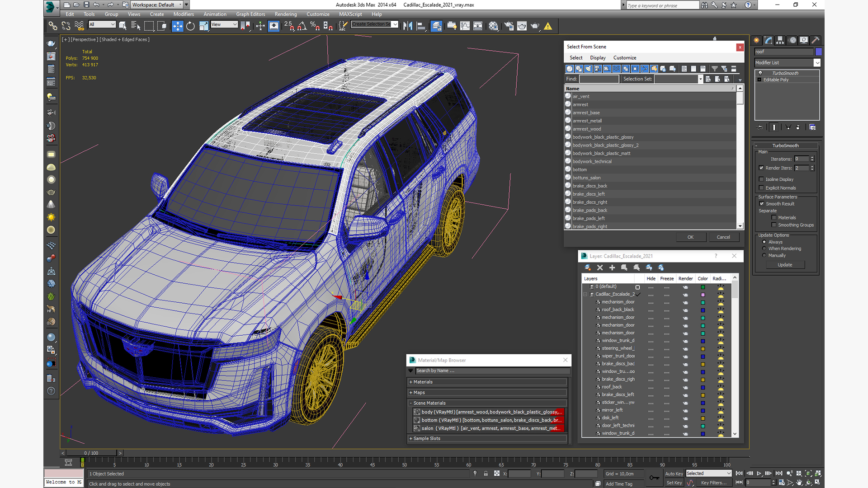Enable the Explicit Normals checkbox
Screen dimensions: 868x488
point(762,188)
